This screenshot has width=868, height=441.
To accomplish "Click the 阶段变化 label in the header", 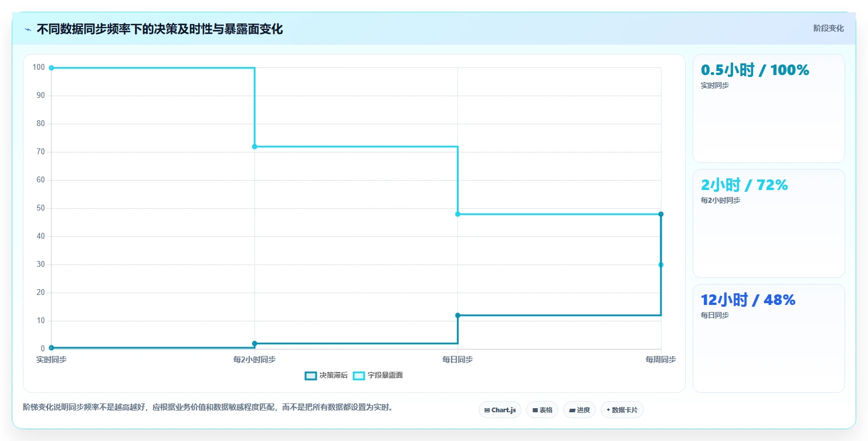I will coord(828,28).
